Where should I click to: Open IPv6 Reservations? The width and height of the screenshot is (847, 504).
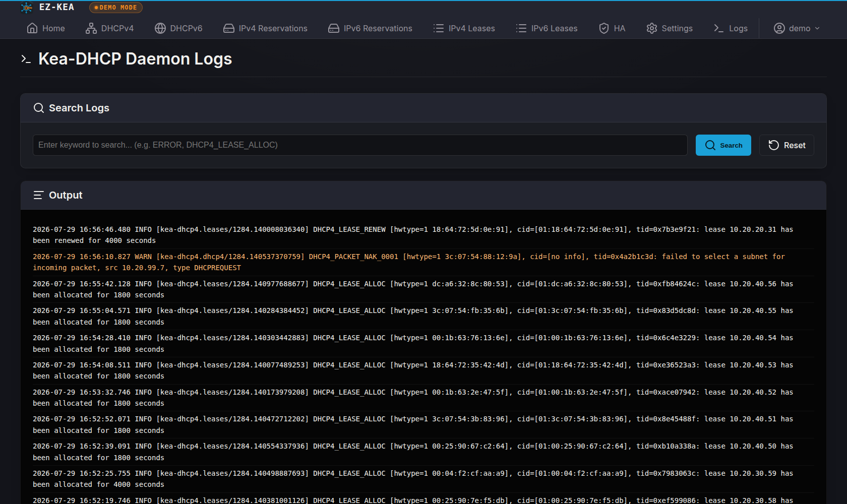370,28
